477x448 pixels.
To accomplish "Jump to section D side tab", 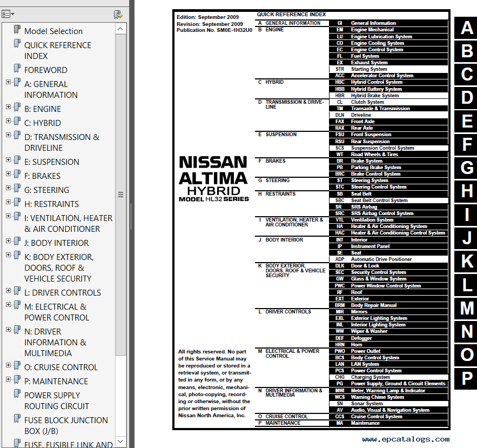I will [466, 98].
